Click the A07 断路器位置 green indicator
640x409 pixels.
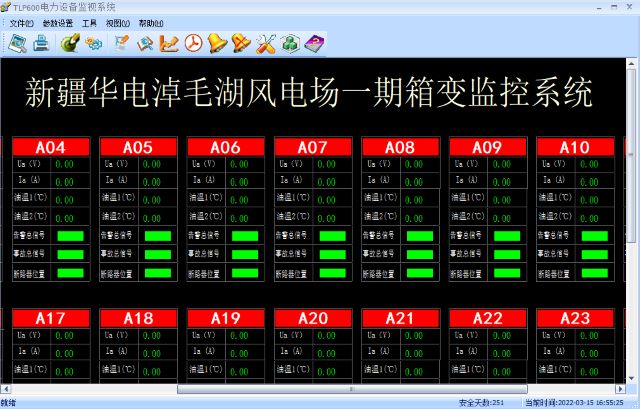[332, 272]
